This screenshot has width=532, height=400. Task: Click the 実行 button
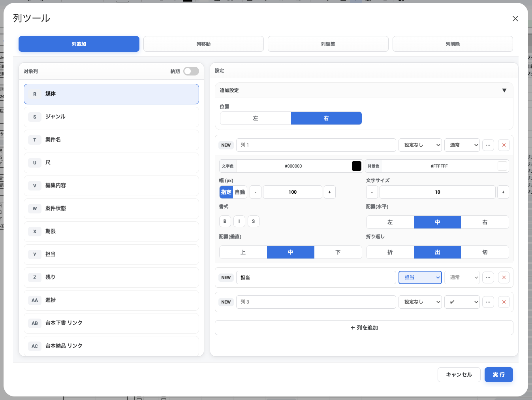(x=498, y=375)
